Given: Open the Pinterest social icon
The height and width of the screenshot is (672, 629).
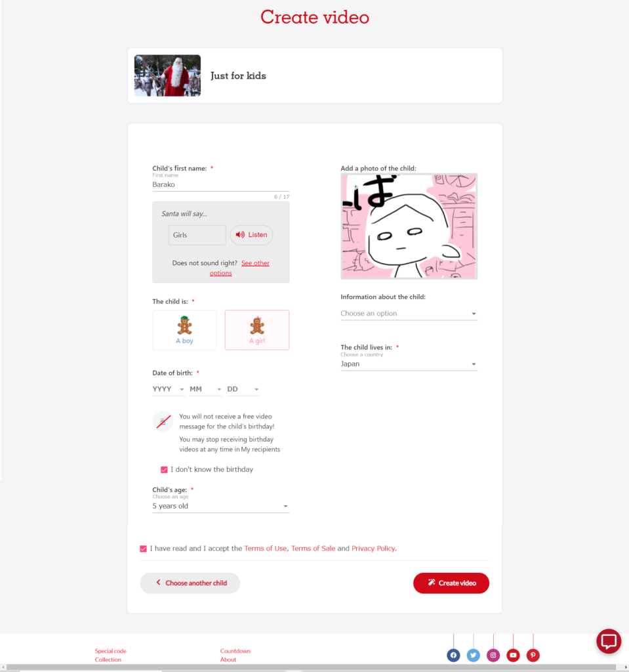Looking at the screenshot, I should [x=533, y=655].
